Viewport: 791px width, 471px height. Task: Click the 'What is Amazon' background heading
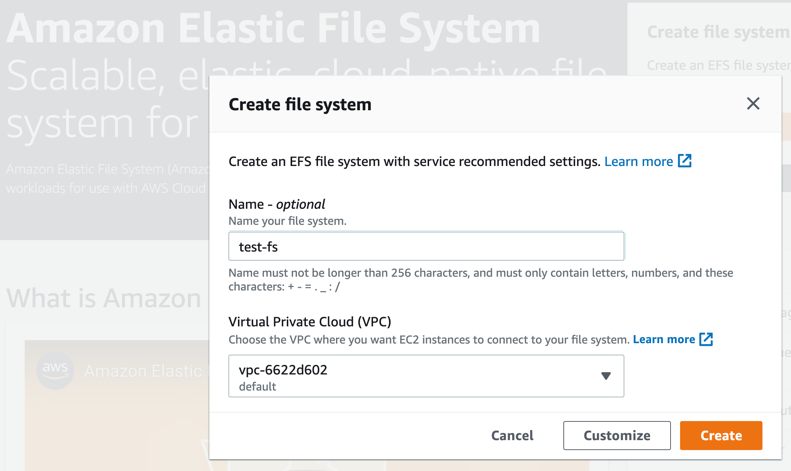104,298
